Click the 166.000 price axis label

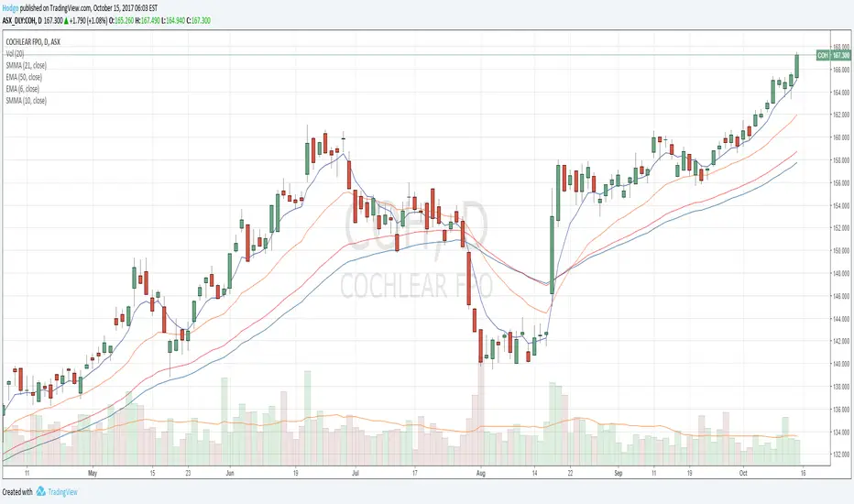(840, 70)
